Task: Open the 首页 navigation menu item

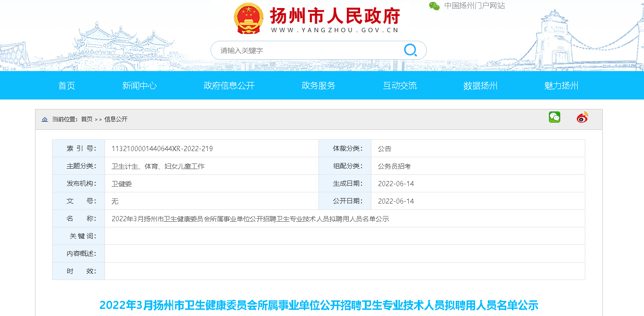Action: point(67,86)
